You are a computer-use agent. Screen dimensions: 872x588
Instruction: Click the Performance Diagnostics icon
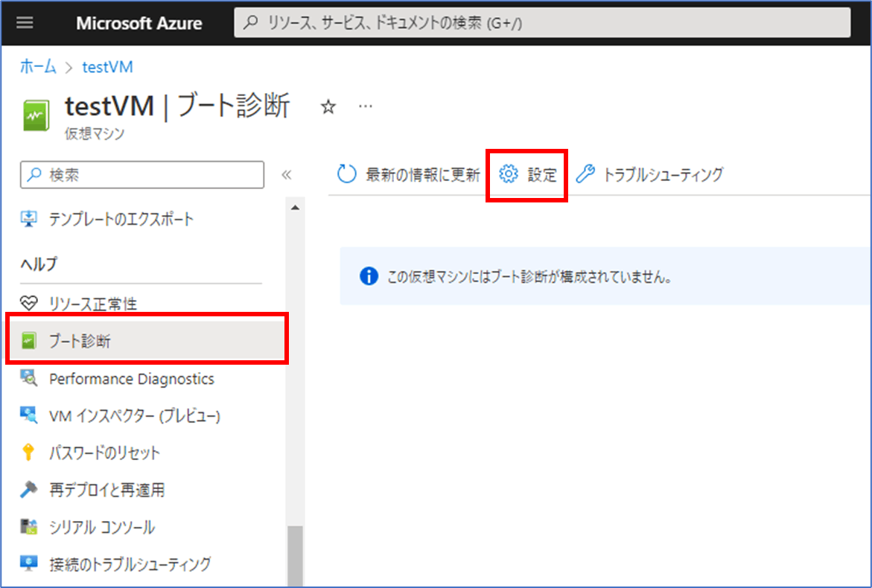coord(29,378)
